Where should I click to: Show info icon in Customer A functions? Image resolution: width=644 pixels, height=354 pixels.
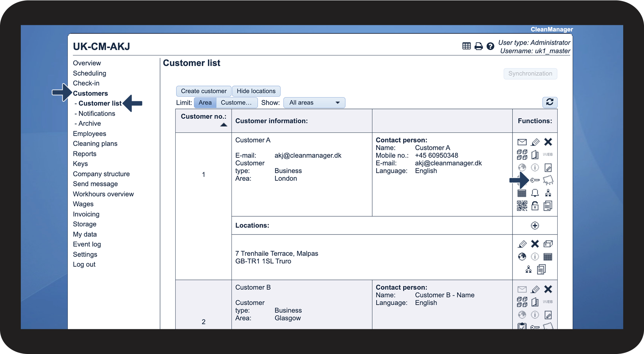535,167
